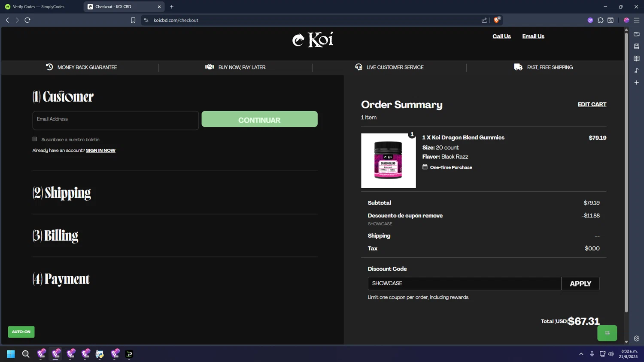Open the Brave hamburger main menu
Image resolution: width=644 pixels, height=362 pixels.
tap(637, 20)
